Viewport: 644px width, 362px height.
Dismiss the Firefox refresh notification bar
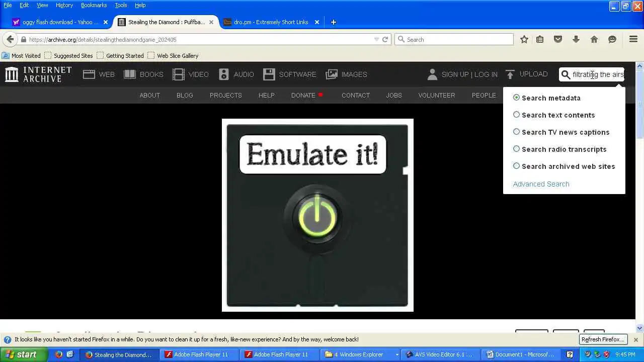click(x=635, y=339)
